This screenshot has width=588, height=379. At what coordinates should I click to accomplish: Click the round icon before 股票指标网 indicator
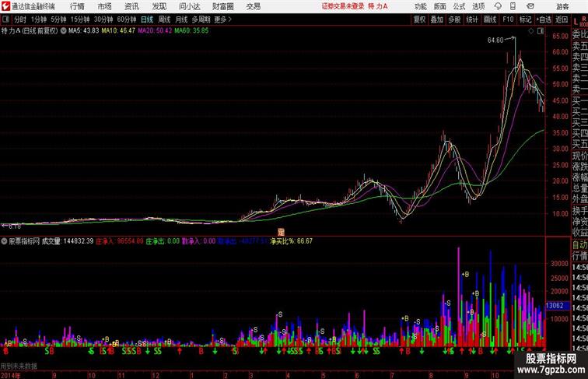[4, 241]
